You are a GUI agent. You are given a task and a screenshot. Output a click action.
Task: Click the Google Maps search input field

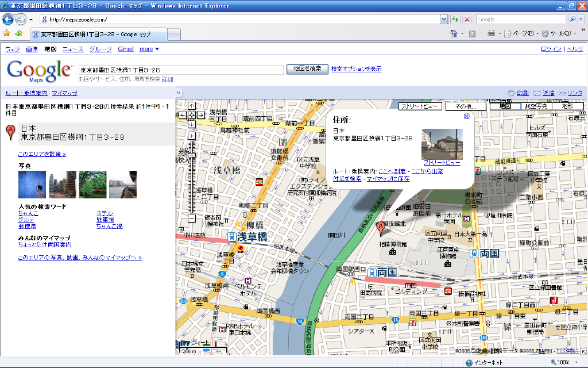[181, 70]
